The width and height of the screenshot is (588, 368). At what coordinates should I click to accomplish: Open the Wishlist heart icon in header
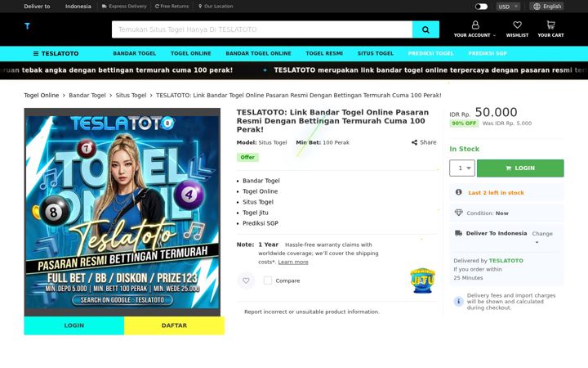(x=517, y=25)
